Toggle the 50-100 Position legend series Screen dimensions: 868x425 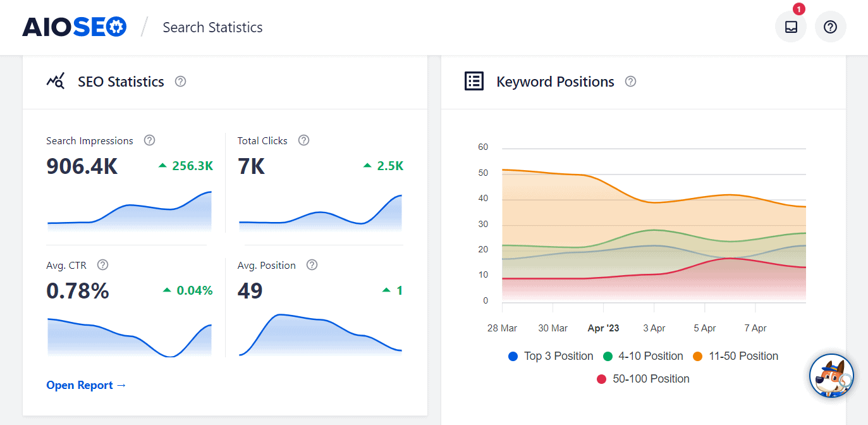click(643, 379)
